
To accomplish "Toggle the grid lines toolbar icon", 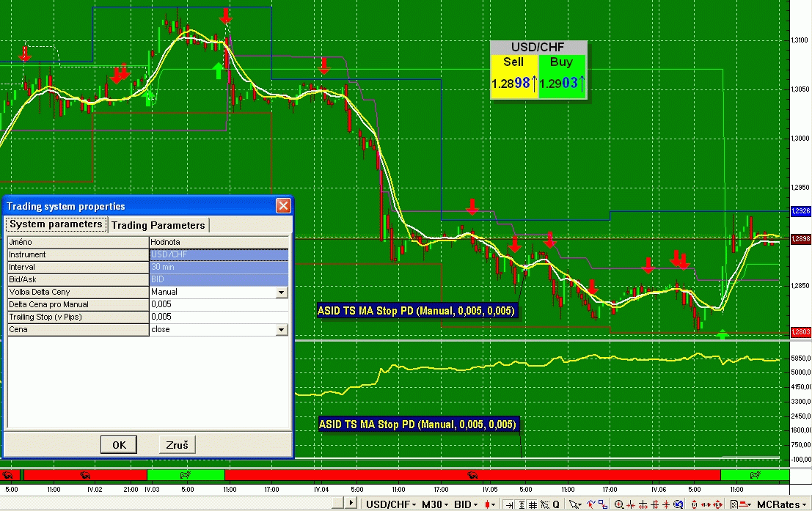I will pyautogui.click(x=532, y=504).
